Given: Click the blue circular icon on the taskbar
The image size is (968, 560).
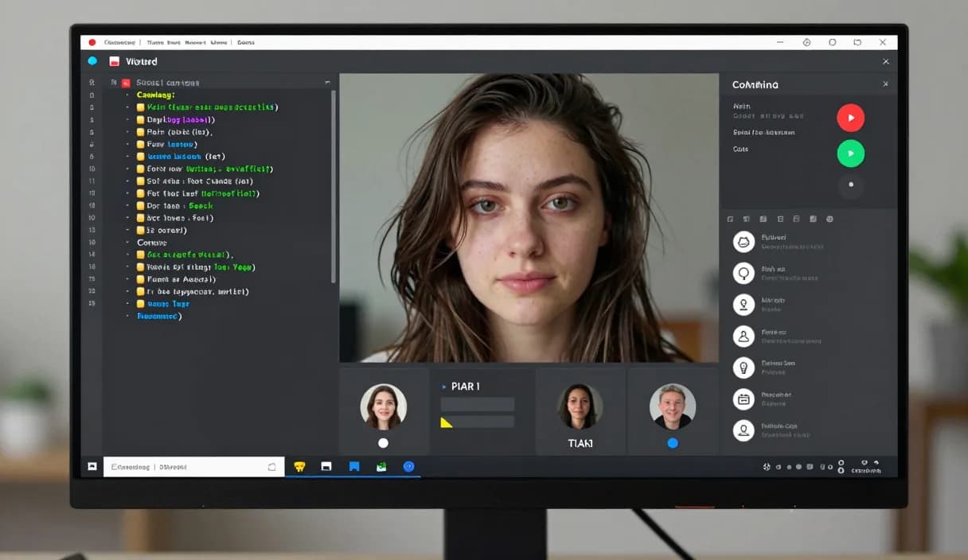Looking at the screenshot, I should pyautogui.click(x=408, y=467).
